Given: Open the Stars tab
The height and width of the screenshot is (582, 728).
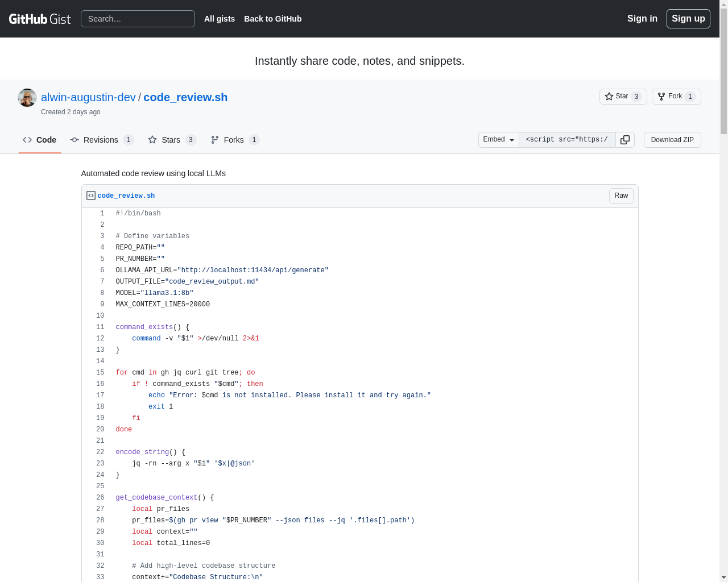Looking at the screenshot, I should tap(172, 140).
